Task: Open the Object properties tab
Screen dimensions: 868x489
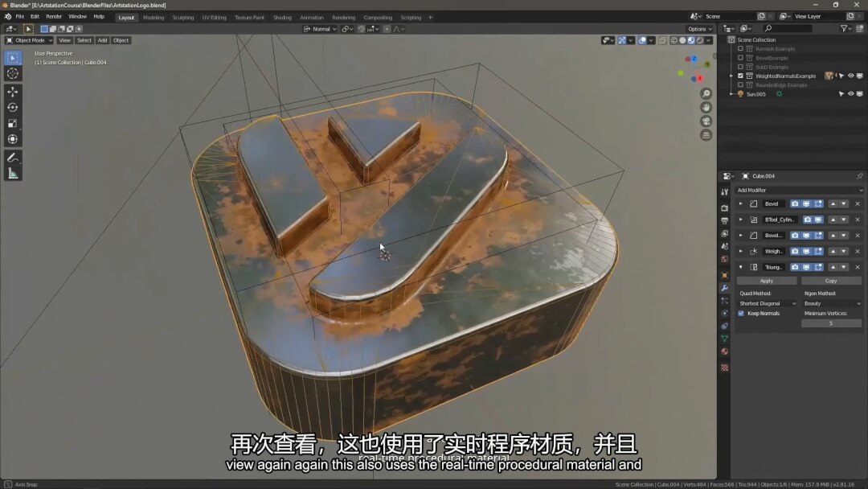Action: 725,275
